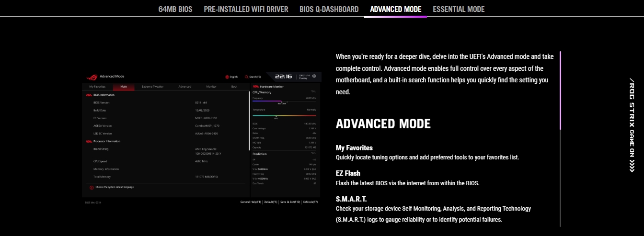644x236 pixels.
Task: Open the Extreme Tweaker BIOS tab
Action: (x=152, y=87)
